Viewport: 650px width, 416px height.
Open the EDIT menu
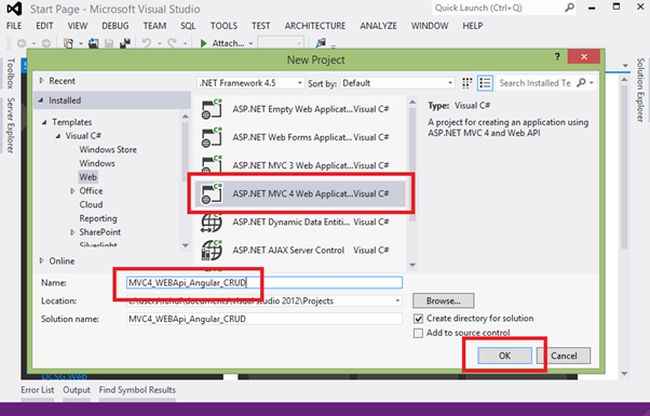click(x=44, y=26)
